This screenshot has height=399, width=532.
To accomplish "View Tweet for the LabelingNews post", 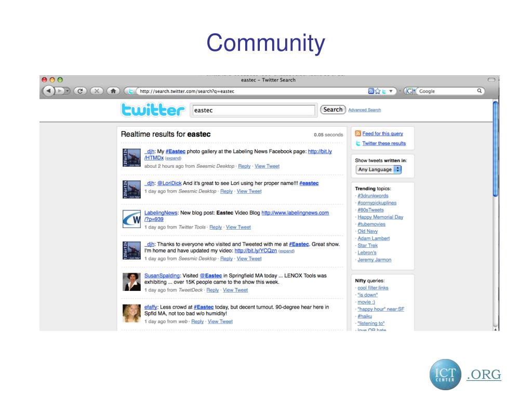I will point(238,228).
